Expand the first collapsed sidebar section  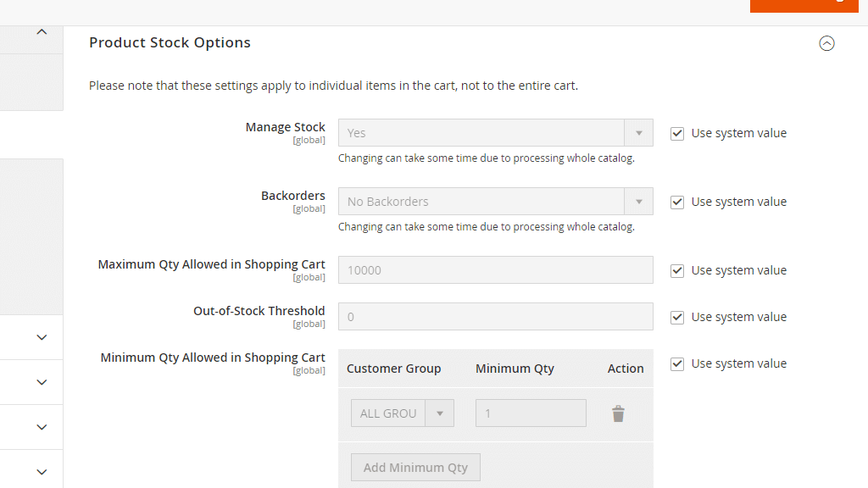pos(42,337)
